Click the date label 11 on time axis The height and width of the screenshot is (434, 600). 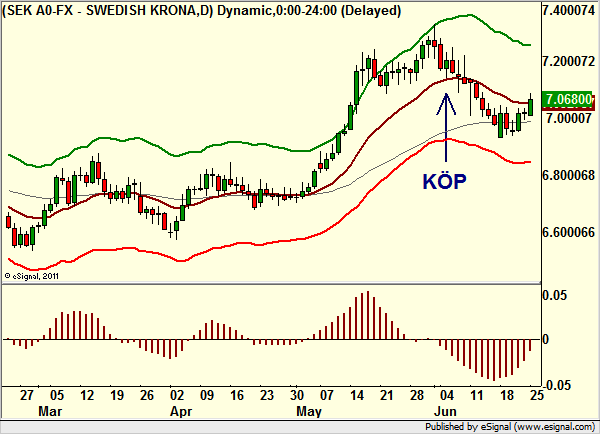(x=477, y=395)
